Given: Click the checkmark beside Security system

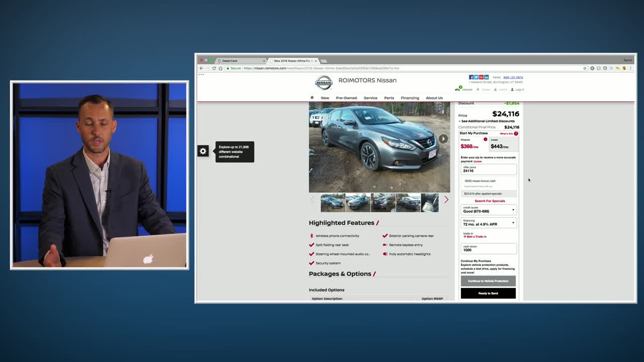Looking at the screenshot, I should pos(311,263).
